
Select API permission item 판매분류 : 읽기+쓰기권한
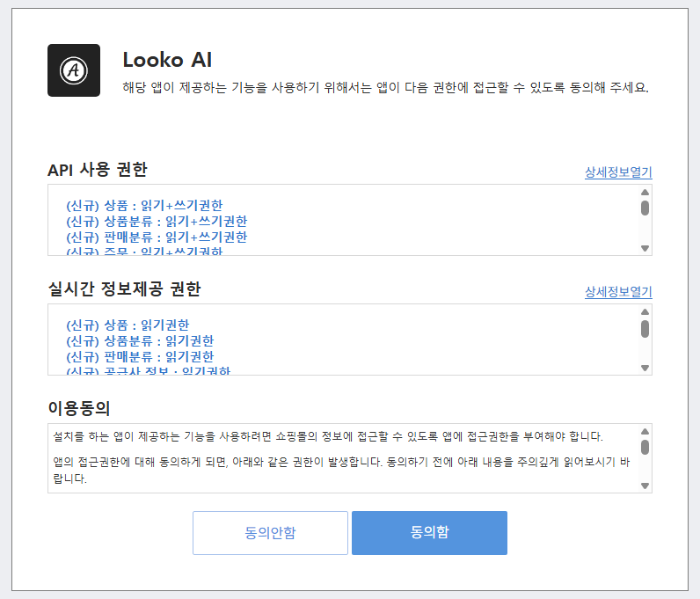click(x=157, y=237)
